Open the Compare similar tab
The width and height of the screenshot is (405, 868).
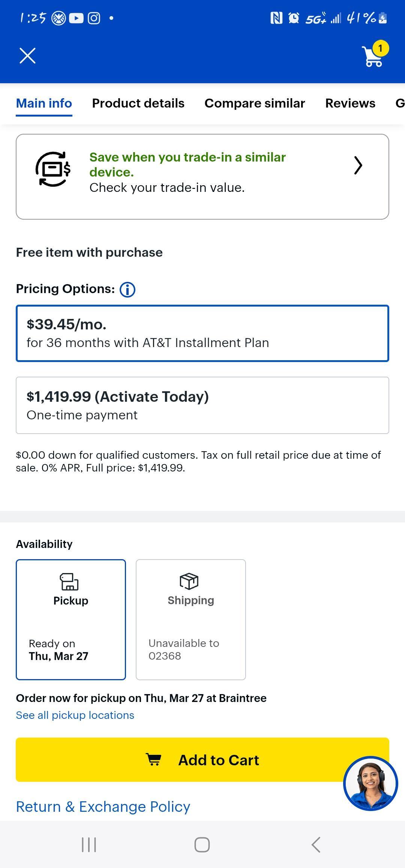[255, 103]
